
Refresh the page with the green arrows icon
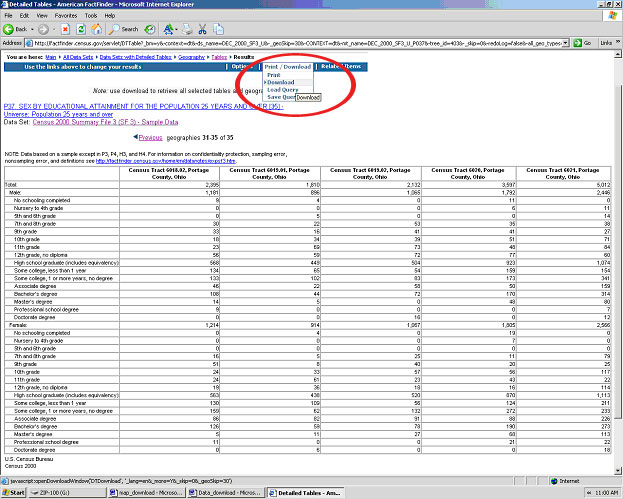[x=81, y=29]
